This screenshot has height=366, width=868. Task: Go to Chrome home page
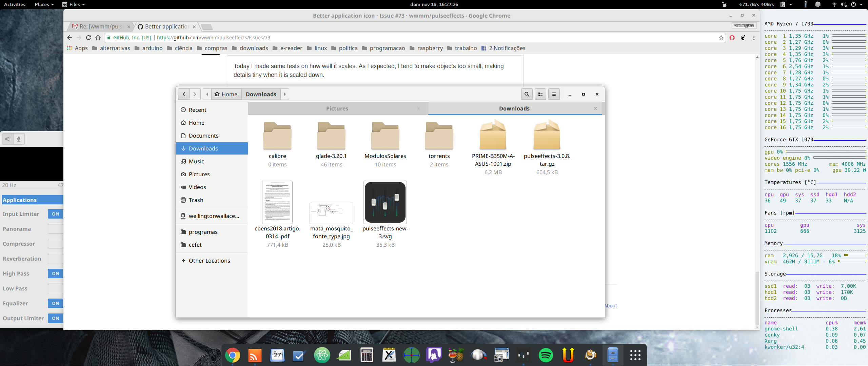click(x=98, y=38)
